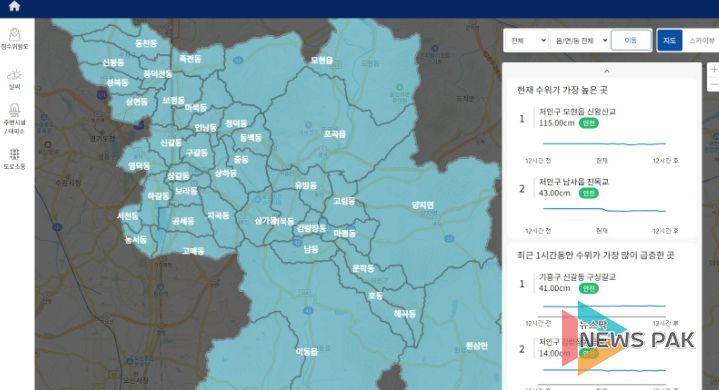The height and width of the screenshot is (390, 719).
Task: Click 청덕동 label on the map
Action: pyautogui.click(x=236, y=124)
